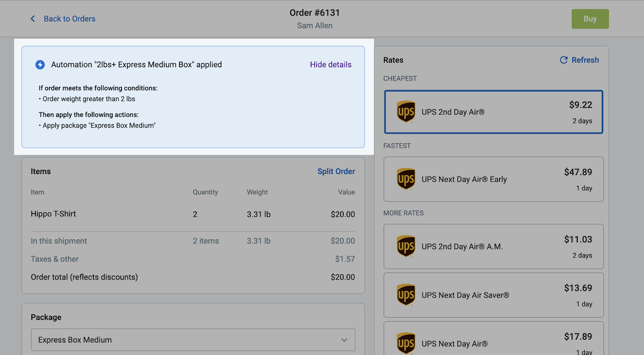The height and width of the screenshot is (355, 644).
Task: Click UPS logo on Next Day Air Saver®
Action: [x=406, y=295]
